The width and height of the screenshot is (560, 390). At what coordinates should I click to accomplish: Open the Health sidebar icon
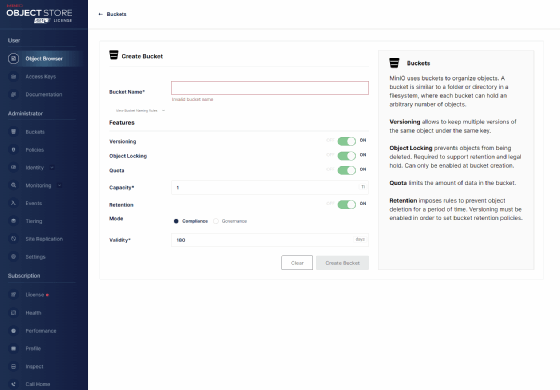14,312
